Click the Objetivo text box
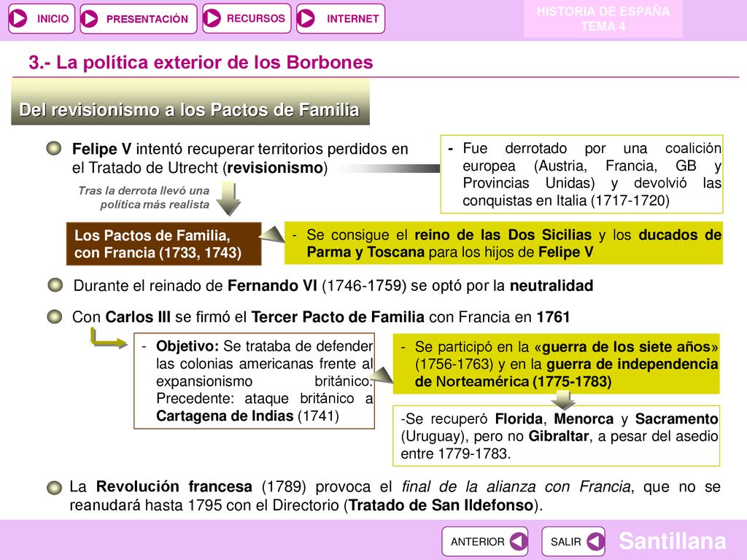The width and height of the screenshot is (747, 560). [254, 381]
